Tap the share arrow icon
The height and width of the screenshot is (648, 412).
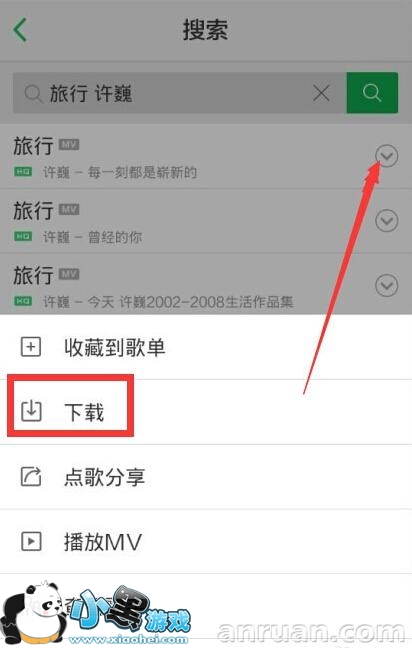[31, 476]
